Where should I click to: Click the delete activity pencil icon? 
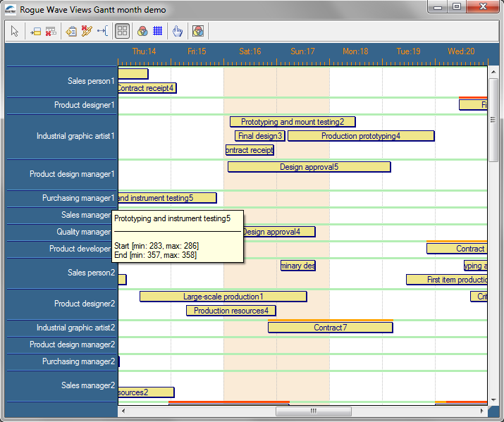[x=87, y=31]
